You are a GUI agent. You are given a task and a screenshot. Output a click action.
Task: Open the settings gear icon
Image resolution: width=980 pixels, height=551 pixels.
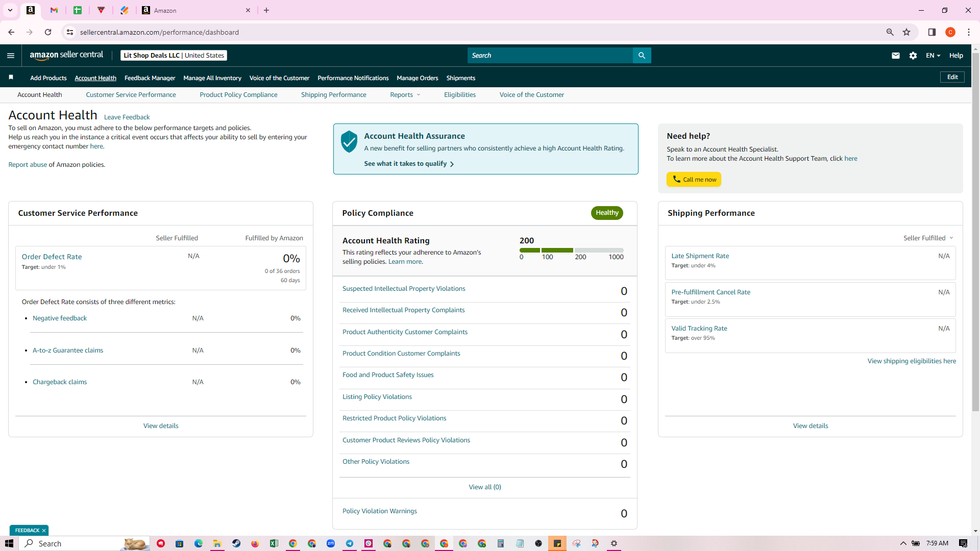913,56
